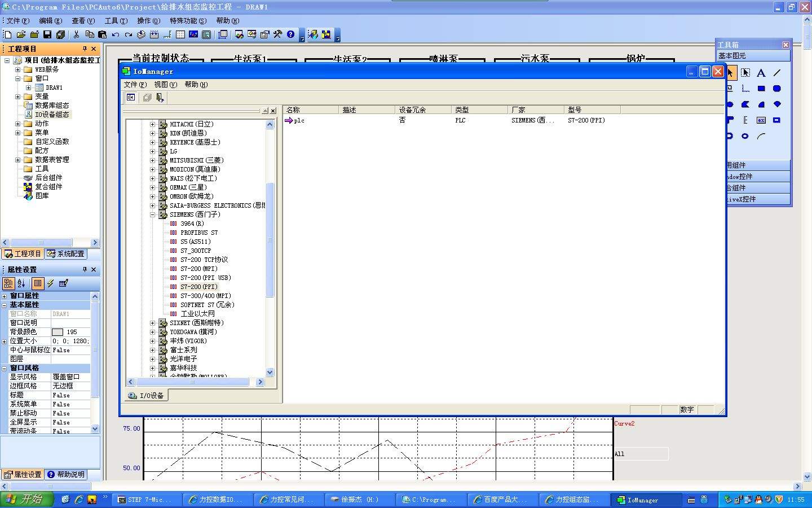The width and height of the screenshot is (812, 508).
Task: Click the 显示风格 value 覆盖窗口
Action: (71, 377)
